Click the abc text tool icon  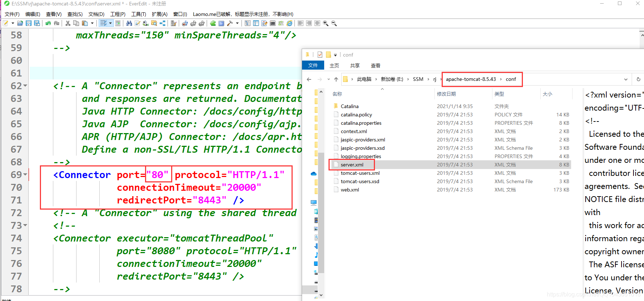click(146, 23)
